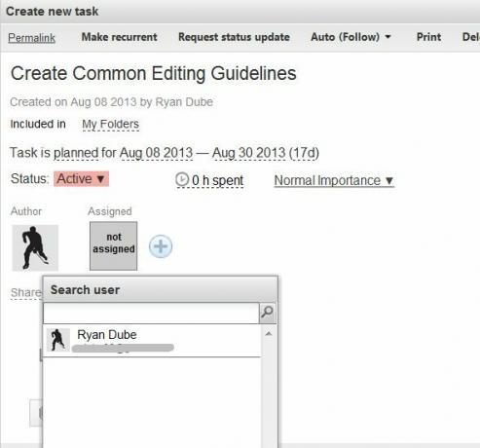This screenshot has height=448, width=480.
Task: Click the magnifier search icon
Action: pos(268,313)
